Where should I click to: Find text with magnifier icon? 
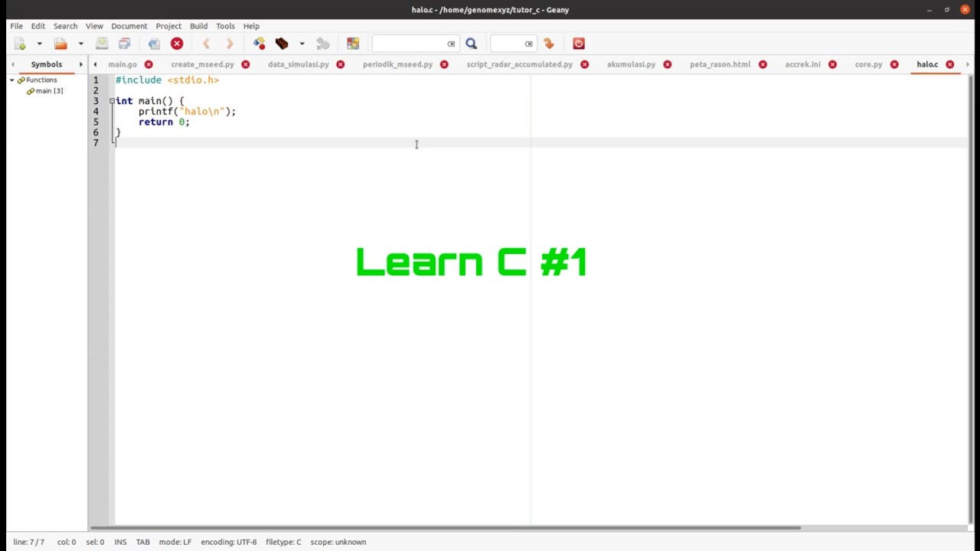(472, 44)
